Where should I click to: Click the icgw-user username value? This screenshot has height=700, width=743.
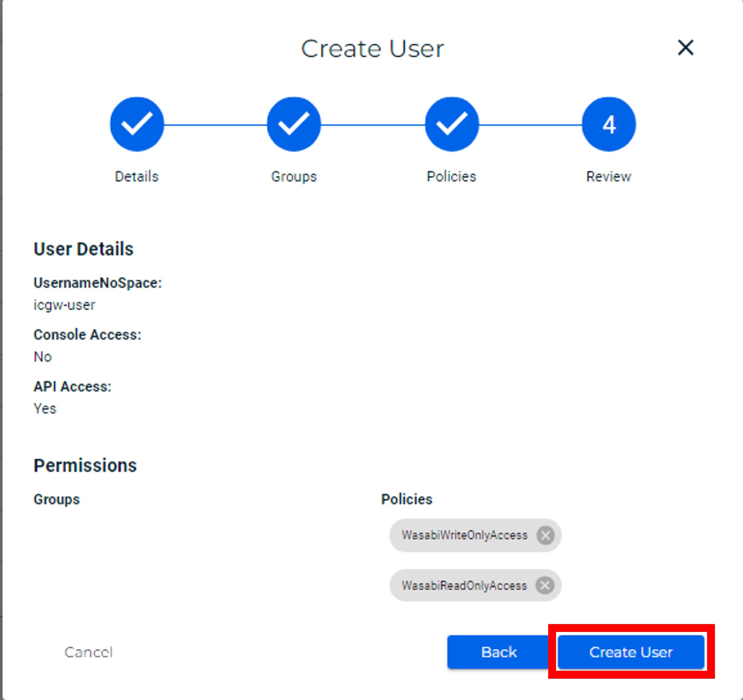pyautogui.click(x=64, y=305)
